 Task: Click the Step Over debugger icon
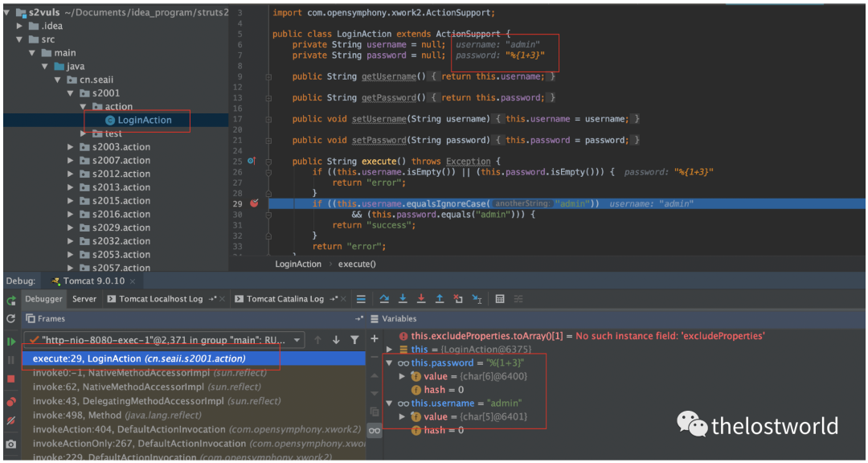384,299
